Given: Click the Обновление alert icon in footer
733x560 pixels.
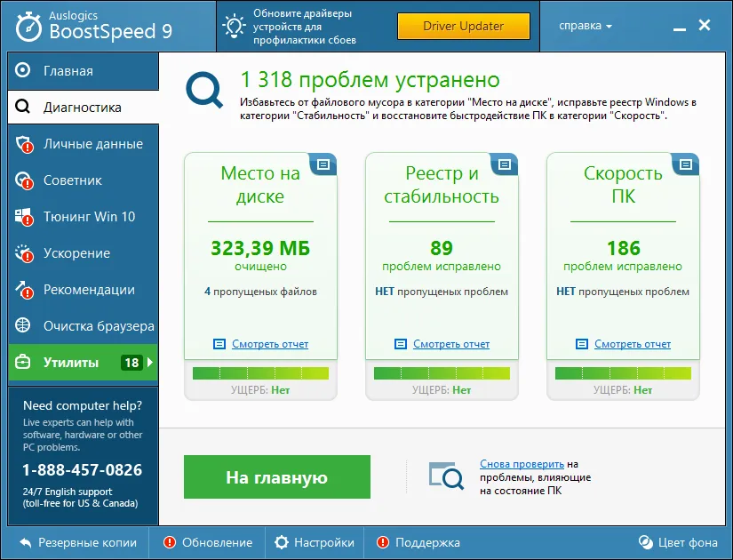Looking at the screenshot, I should 169,542.
